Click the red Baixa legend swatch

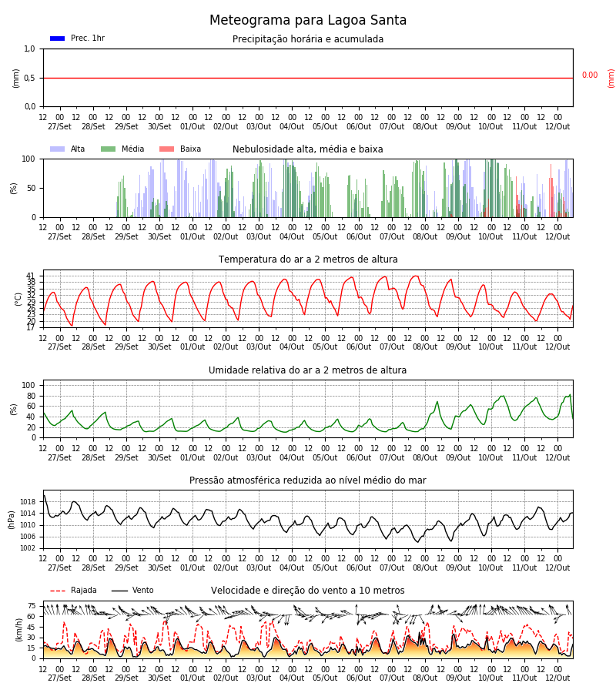click(166, 149)
